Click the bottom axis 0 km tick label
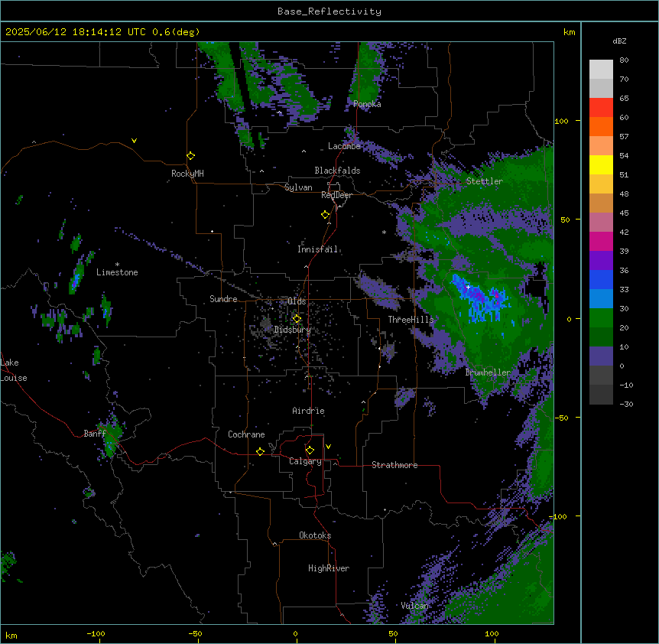Image resolution: width=659 pixels, height=644 pixels. [295, 633]
